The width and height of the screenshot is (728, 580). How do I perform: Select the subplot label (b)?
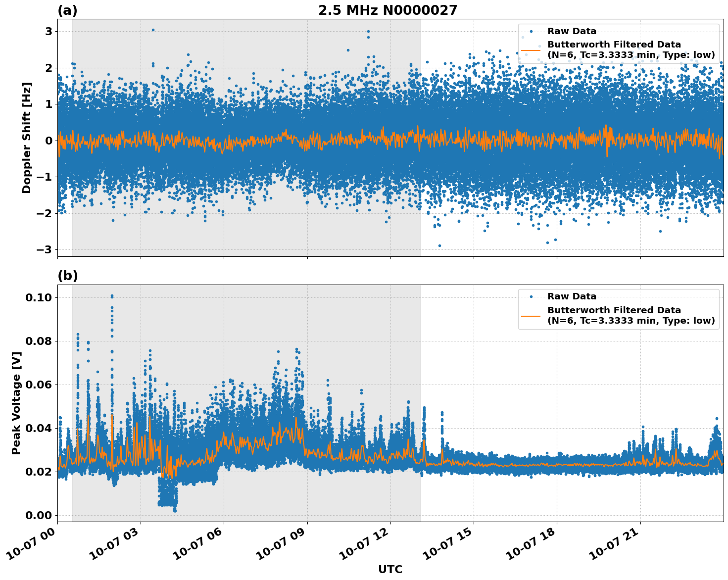[68, 275]
